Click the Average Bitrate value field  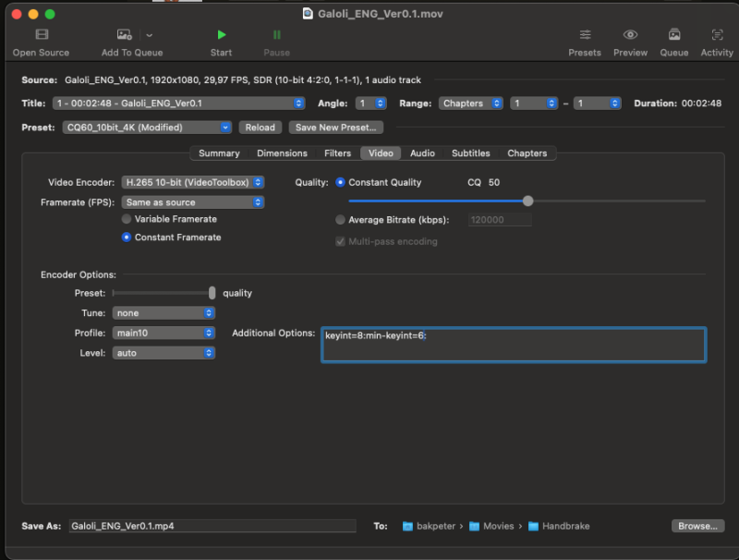[x=500, y=220]
